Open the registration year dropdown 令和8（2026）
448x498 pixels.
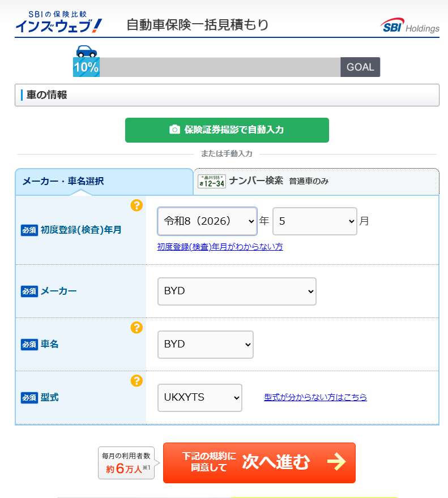tap(207, 221)
